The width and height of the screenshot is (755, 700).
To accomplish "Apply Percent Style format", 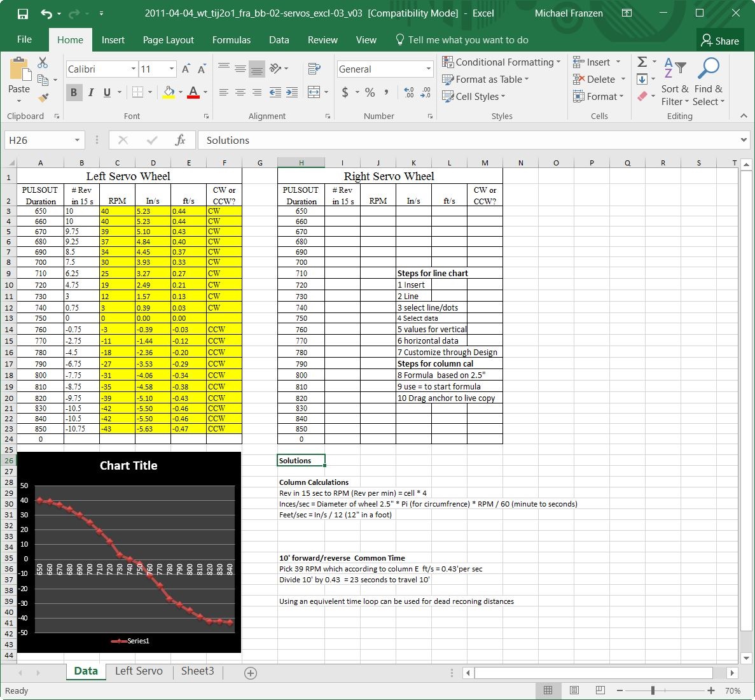I will click(x=370, y=92).
